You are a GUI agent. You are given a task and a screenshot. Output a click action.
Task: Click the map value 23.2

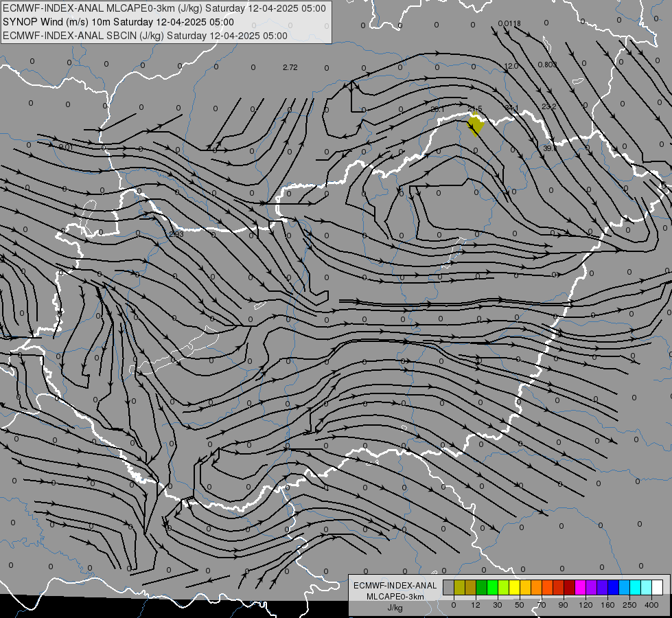549,106
